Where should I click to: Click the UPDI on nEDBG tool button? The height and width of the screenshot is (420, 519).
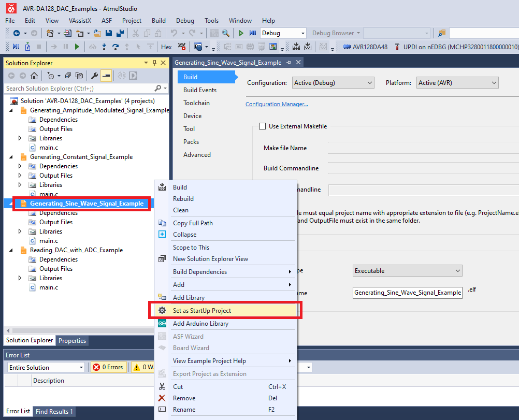pos(456,47)
